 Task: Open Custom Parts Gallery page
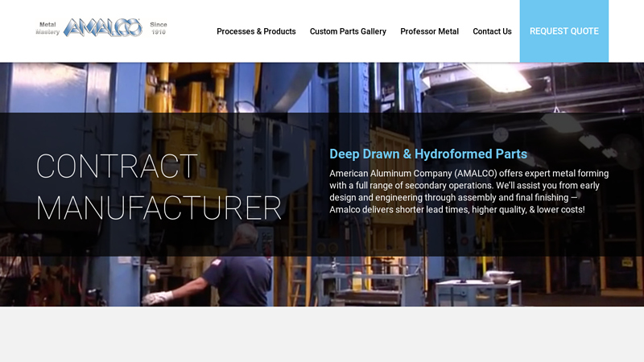click(348, 31)
